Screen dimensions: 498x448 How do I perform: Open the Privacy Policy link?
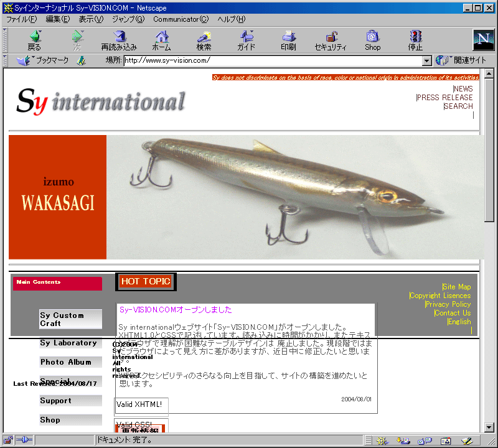click(x=448, y=304)
